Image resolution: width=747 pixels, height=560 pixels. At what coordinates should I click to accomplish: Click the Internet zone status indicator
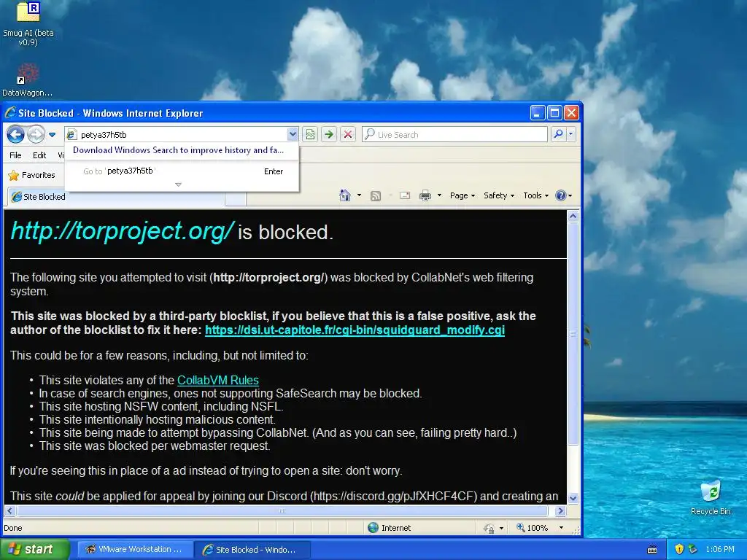tap(390, 528)
